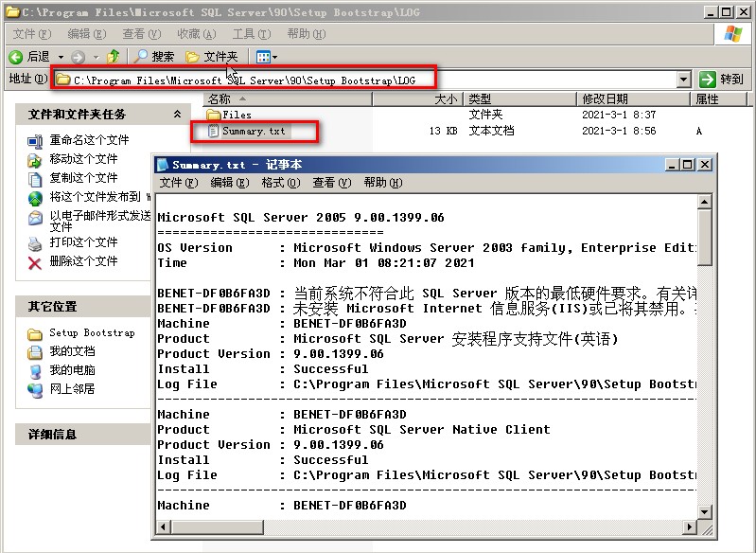756x553 pixels.
Task: Click the My Documents (我的文档) icon
Action: 35,352
